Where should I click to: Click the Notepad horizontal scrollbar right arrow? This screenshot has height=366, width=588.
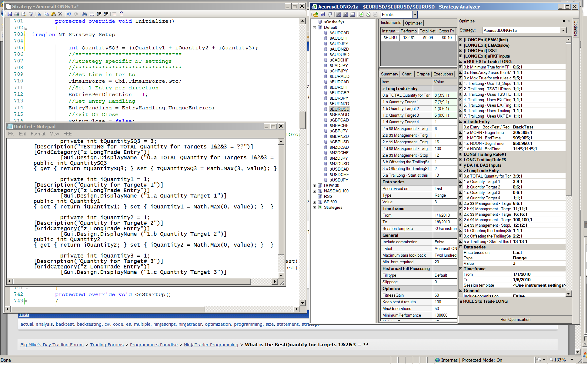pyautogui.click(x=275, y=281)
